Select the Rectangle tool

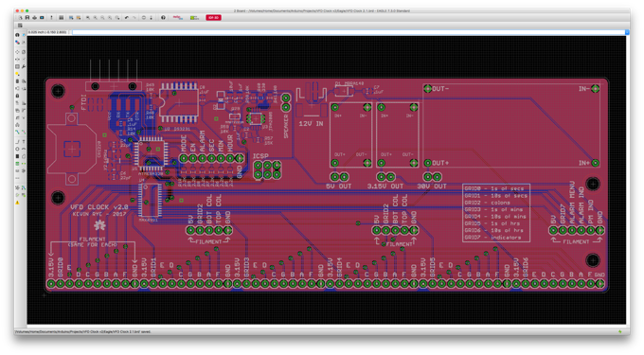17,156
